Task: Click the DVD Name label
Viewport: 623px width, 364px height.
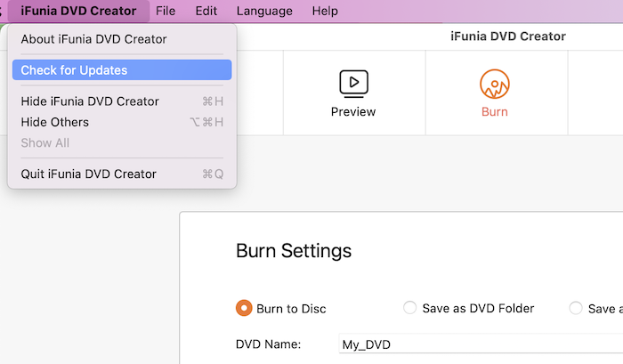Action: 268,344
